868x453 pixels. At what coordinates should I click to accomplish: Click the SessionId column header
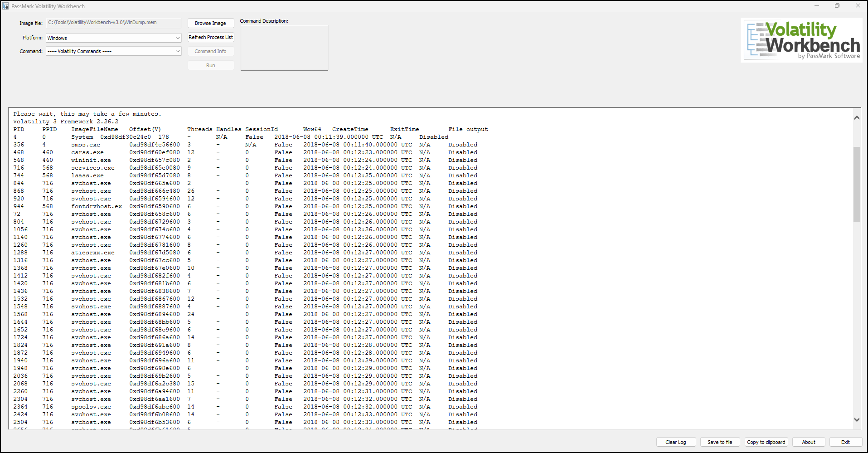[262, 129]
